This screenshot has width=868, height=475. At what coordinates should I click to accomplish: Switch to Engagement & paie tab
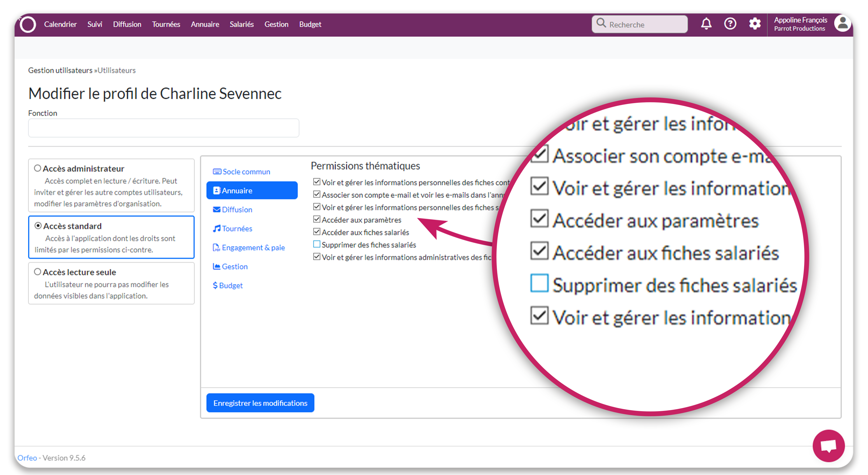tap(252, 248)
